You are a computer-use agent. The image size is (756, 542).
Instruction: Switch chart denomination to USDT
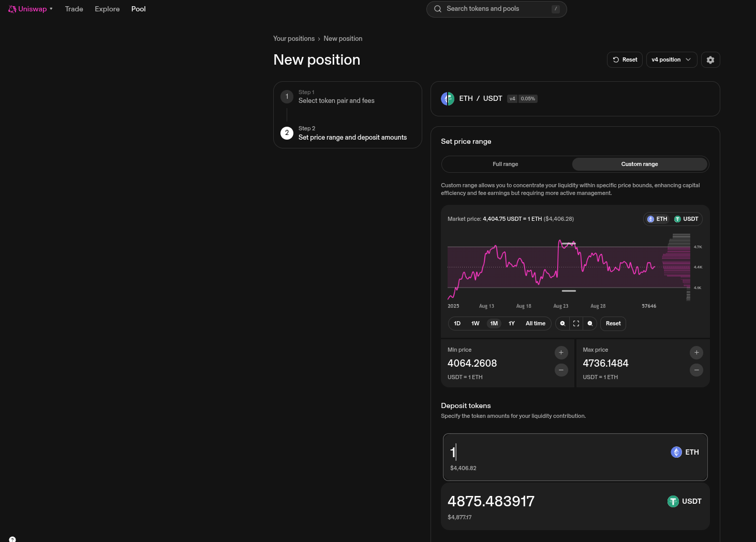[686, 219]
